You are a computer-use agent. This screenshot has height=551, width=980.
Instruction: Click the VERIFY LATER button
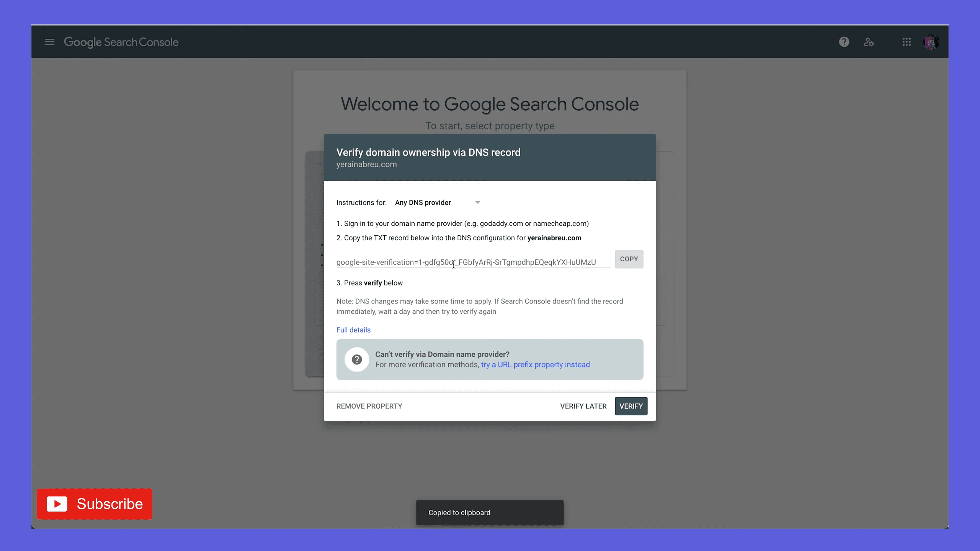pyautogui.click(x=583, y=406)
